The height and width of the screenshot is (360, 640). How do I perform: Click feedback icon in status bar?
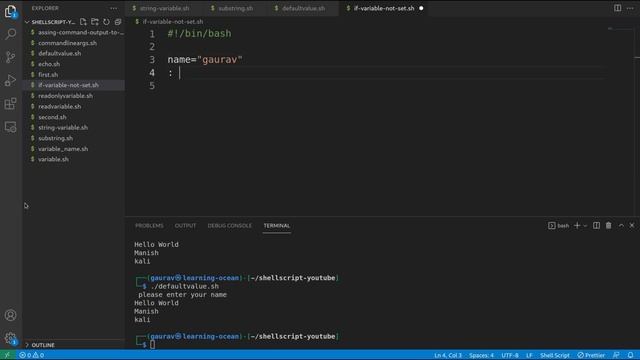pos(616,355)
